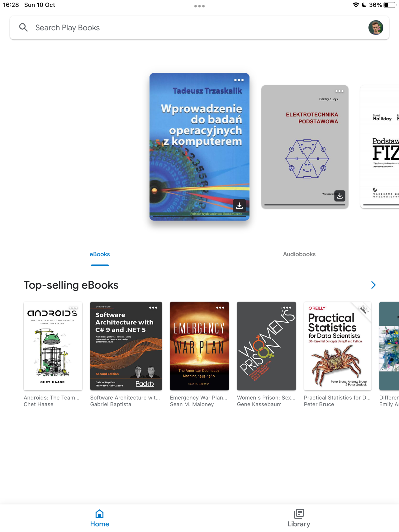Select the eBooks tab
This screenshot has width=399, height=532.
pyautogui.click(x=100, y=254)
